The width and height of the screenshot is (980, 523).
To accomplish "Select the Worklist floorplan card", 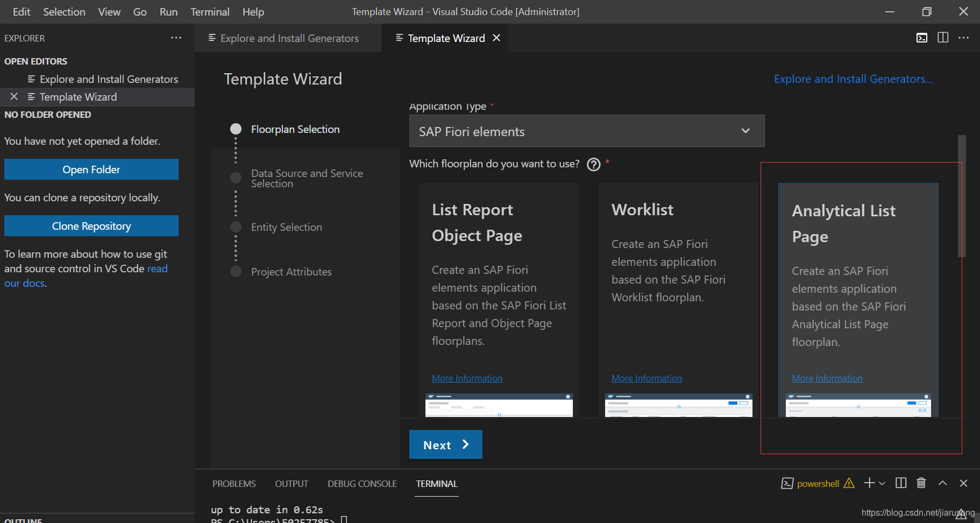I will click(679, 300).
